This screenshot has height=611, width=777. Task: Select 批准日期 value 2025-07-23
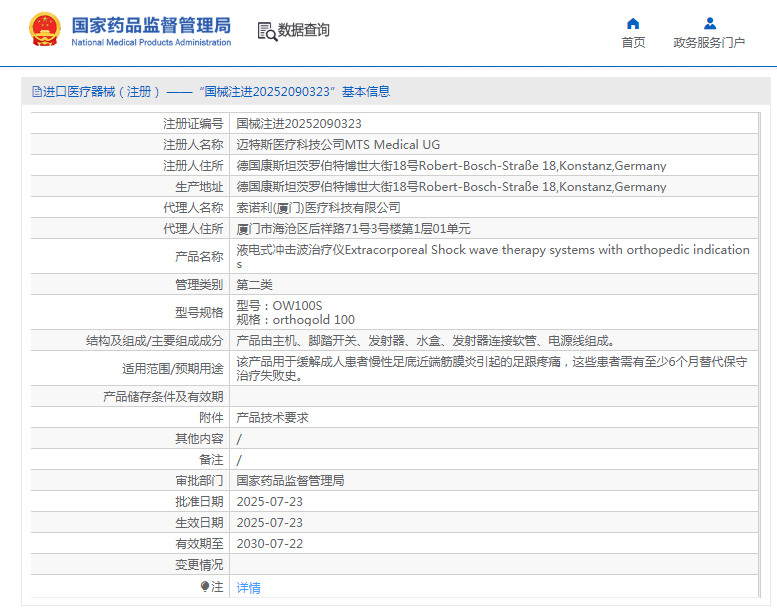coord(270,501)
